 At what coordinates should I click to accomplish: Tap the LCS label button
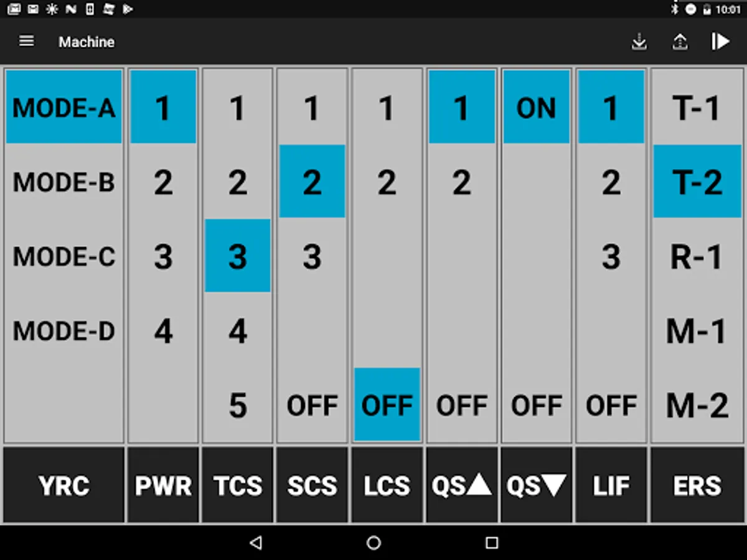pos(387,485)
